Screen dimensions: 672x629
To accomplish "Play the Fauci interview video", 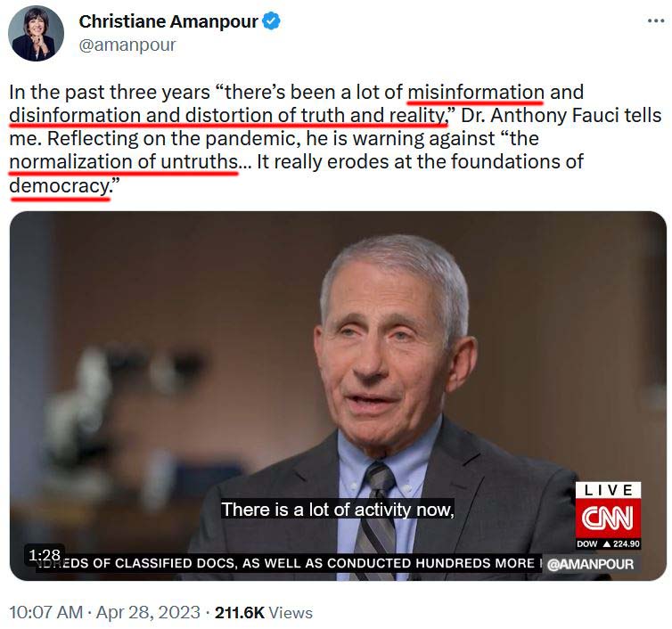I will [x=338, y=396].
